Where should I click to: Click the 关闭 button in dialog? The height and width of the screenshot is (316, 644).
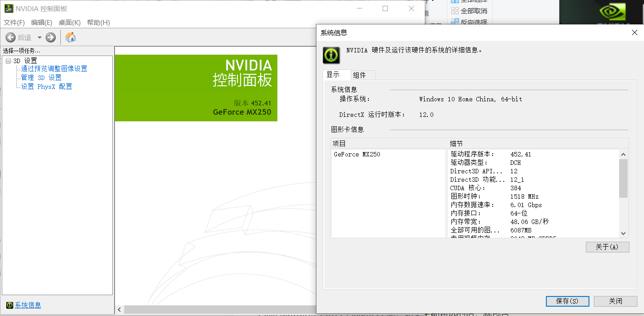[616, 301]
